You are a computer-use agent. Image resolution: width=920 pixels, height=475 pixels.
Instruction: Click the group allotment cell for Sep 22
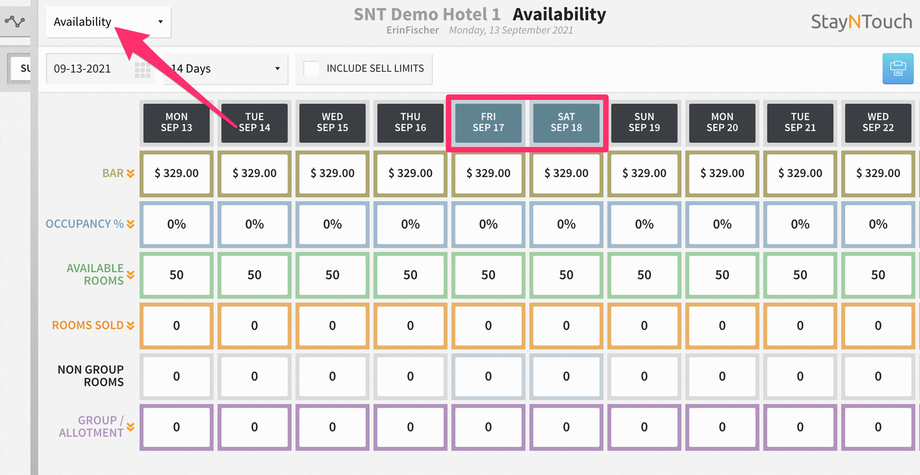click(x=878, y=427)
